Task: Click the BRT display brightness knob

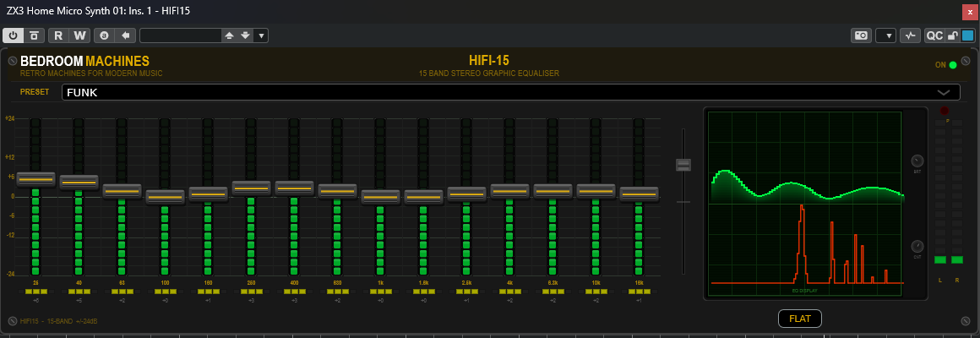Action: (x=917, y=160)
